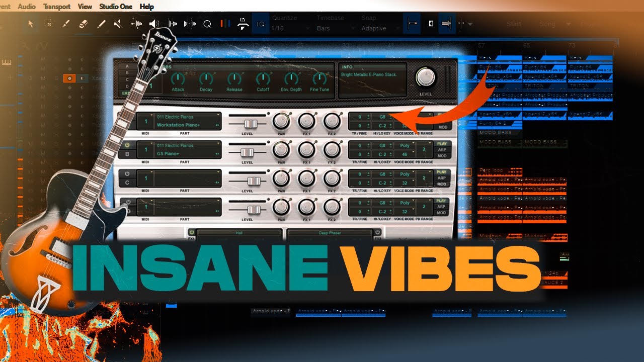Click Part C PAN knob
This screenshot has width=644, height=362.
(281, 178)
